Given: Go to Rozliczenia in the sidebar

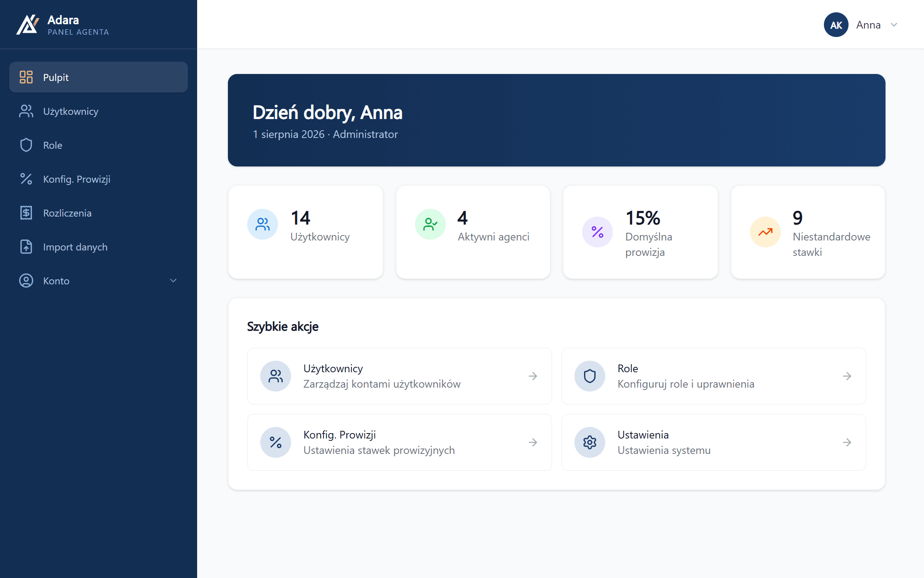Looking at the screenshot, I should click(99, 213).
